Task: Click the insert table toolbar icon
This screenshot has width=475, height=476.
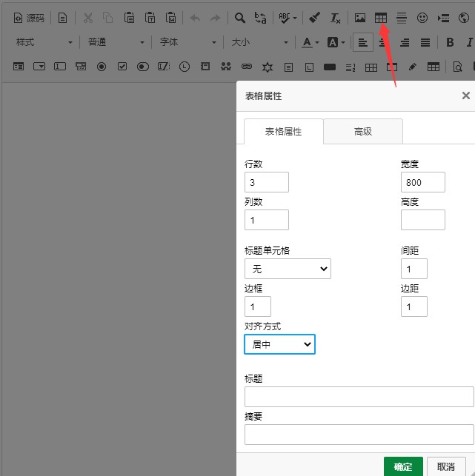Action: (x=380, y=19)
